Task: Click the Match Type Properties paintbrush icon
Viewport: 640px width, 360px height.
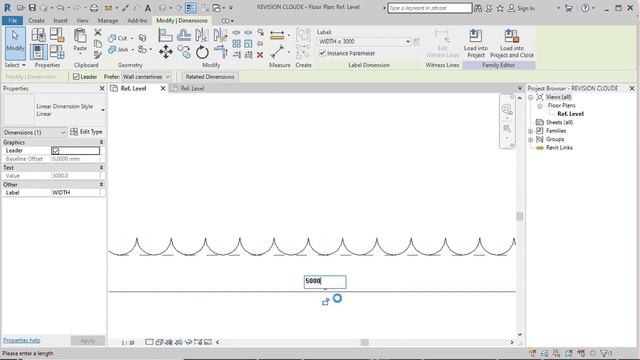Action: 98,54
